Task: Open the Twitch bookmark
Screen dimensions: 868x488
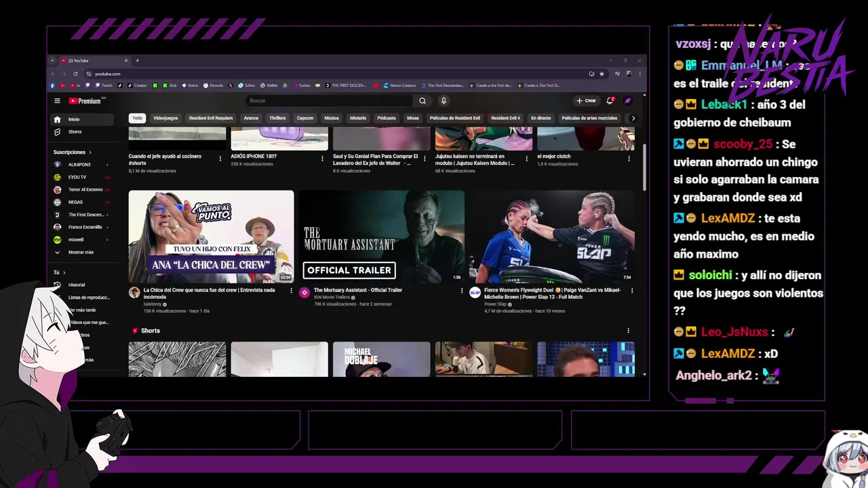Action: coord(105,85)
